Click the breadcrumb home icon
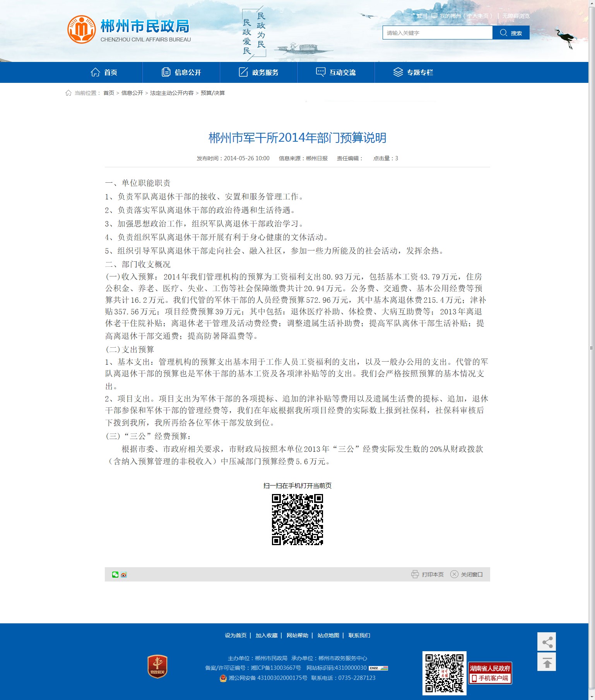 click(x=68, y=93)
